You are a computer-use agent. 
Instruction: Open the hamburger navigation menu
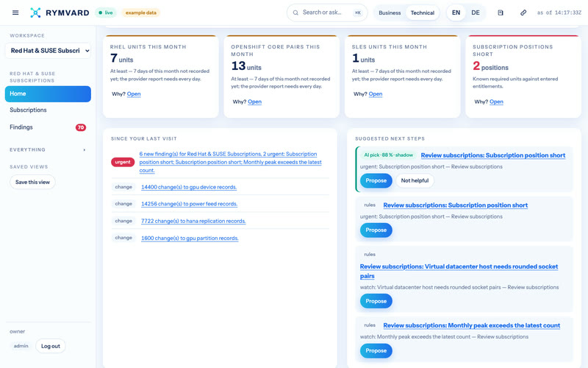point(15,13)
